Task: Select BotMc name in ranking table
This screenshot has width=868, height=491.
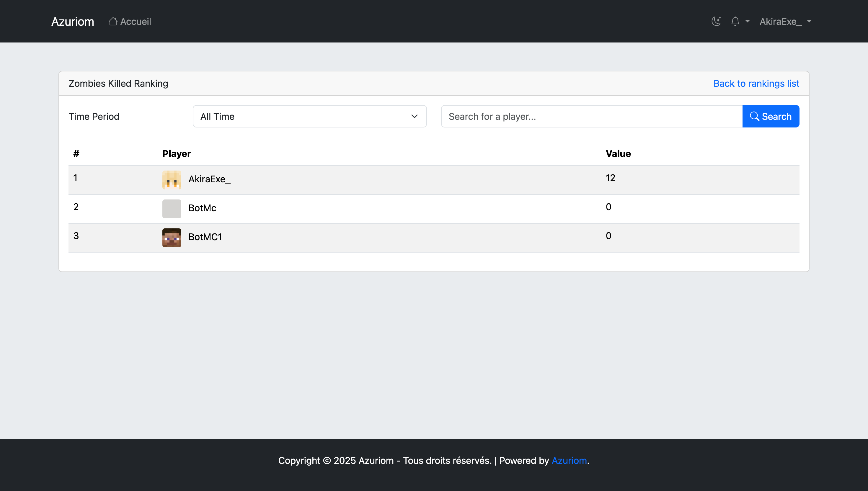Action: [203, 208]
